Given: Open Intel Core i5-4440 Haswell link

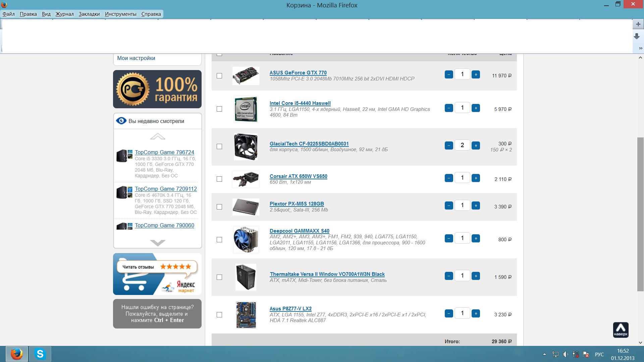Looking at the screenshot, I should [300, 103].
